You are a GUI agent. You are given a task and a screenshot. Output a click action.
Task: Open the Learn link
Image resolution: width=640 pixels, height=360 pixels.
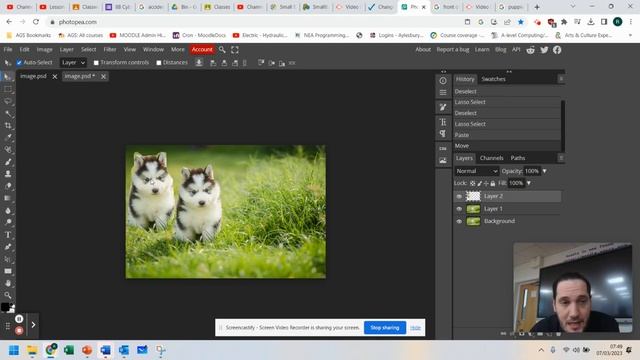482,49
